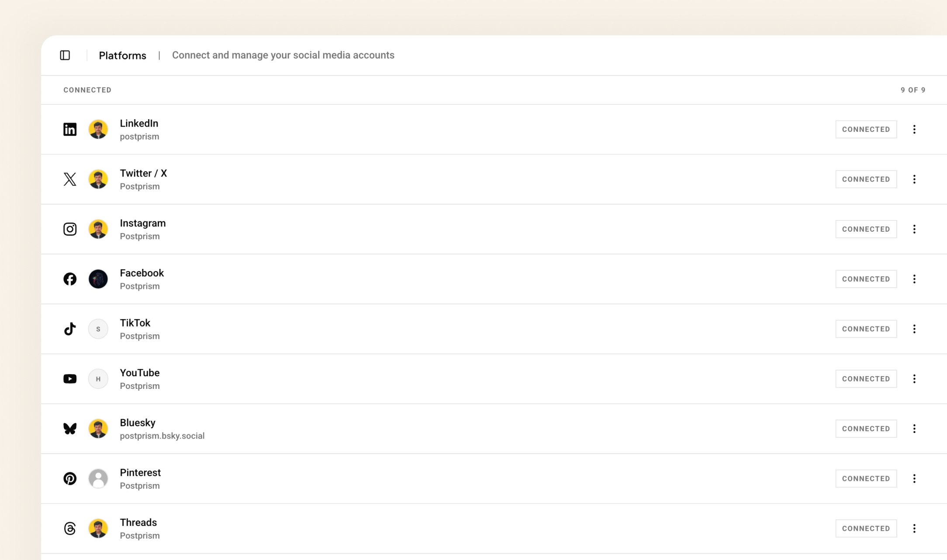Click the Pinterest Connected status button
The height and width of the screenshot is (560, 947).
point(866,478)
